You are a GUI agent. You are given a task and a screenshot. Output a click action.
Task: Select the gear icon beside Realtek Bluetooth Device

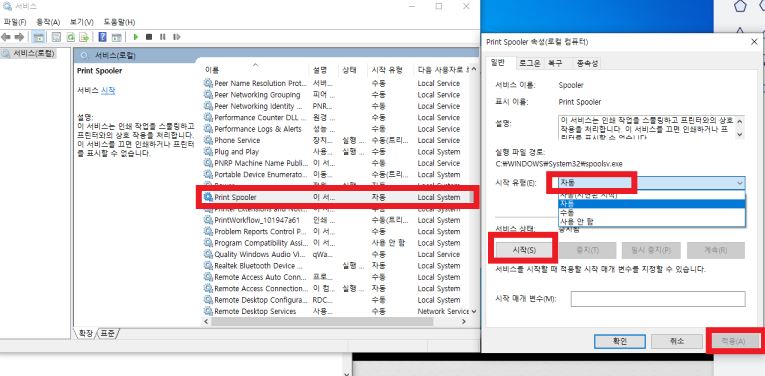tap(208, 266)
